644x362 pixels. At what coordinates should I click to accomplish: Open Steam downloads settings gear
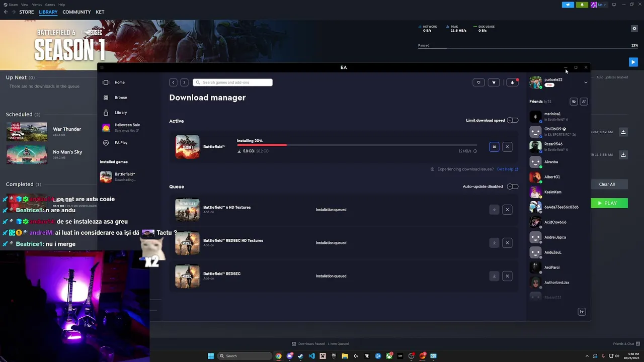pos(634,28)
